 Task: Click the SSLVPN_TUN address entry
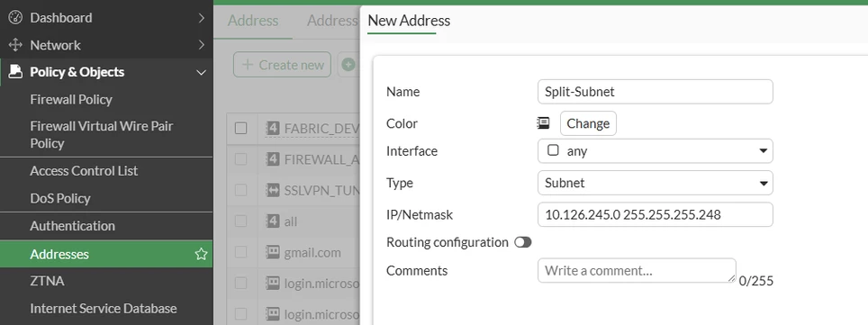coord(321,191)
